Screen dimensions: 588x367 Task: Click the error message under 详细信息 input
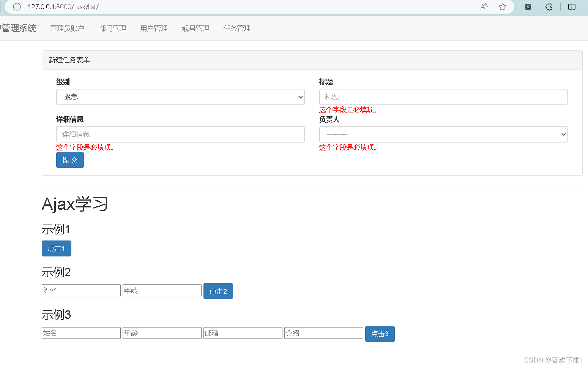(85, 147)
